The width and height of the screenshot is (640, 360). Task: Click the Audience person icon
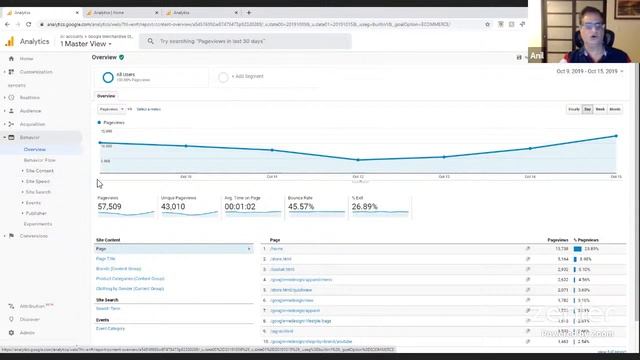tap(11, 111)
